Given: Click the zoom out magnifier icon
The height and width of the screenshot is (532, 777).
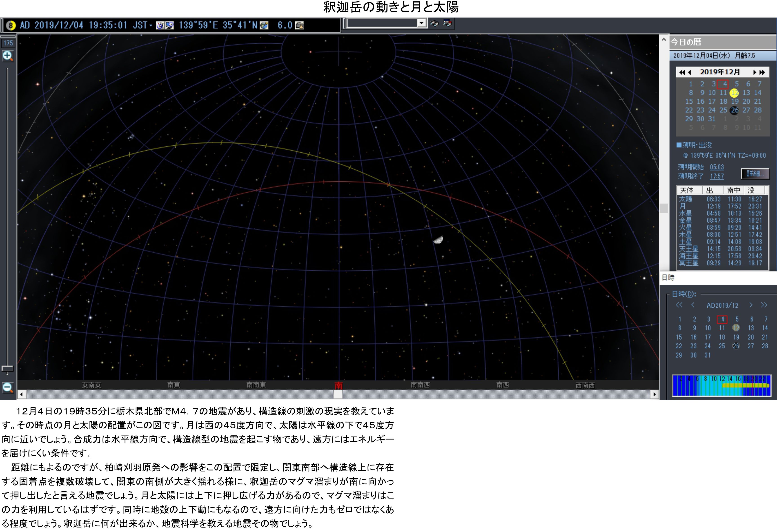Looking at the screenshot, I should pyautogui.click(x=7, y=387).
